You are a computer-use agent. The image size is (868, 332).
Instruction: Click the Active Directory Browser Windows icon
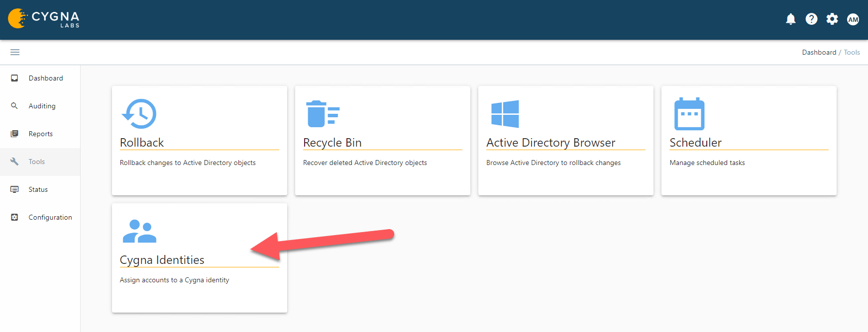(505, 114)
